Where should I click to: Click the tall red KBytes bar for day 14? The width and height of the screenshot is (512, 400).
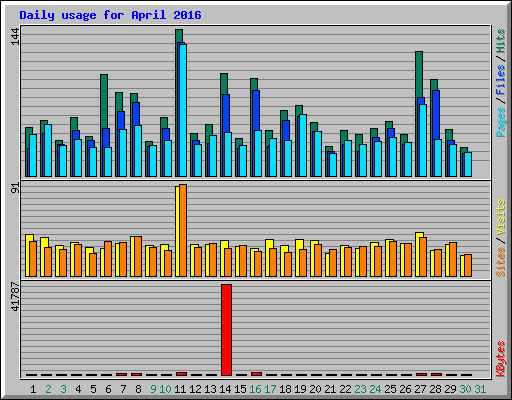pyautogui.click(x=226, y=330)
